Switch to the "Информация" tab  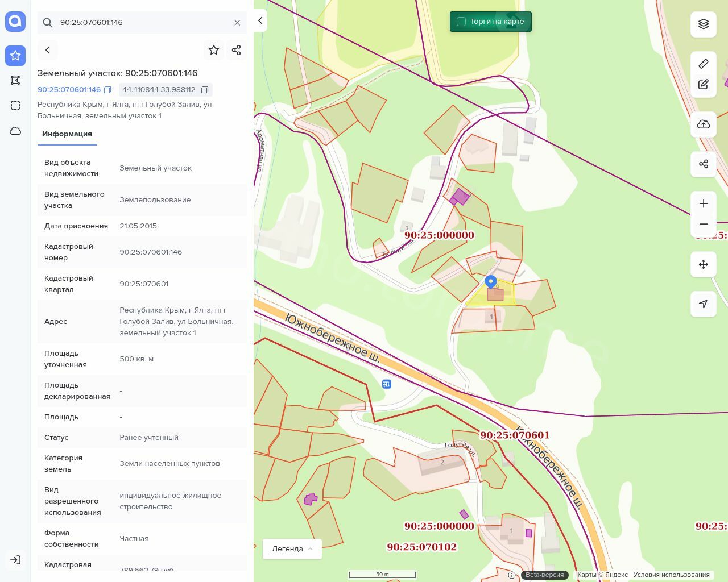pyautogui.click(x=67, y=134)
